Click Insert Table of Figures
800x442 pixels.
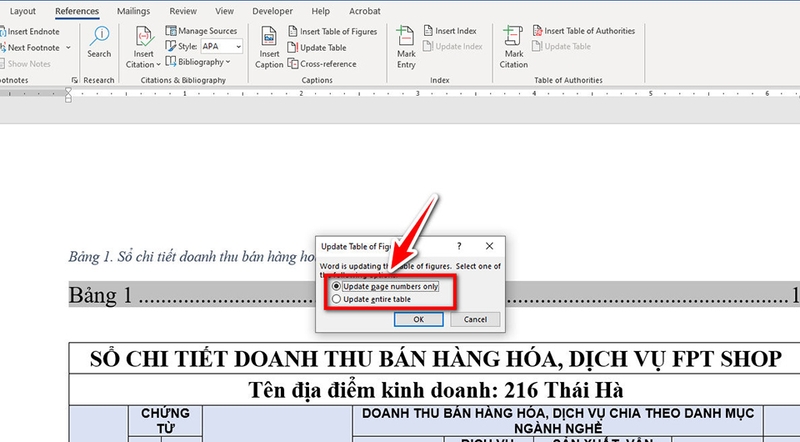[332, 32]
